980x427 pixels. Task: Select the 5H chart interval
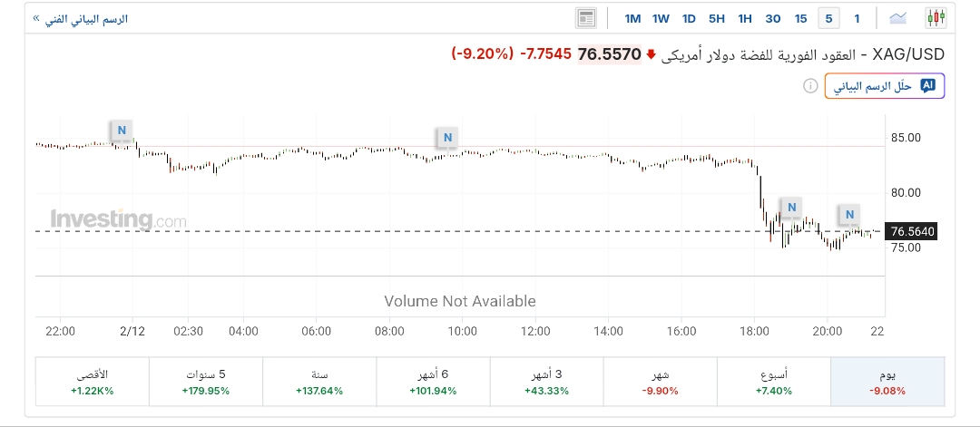click(717, 18)
